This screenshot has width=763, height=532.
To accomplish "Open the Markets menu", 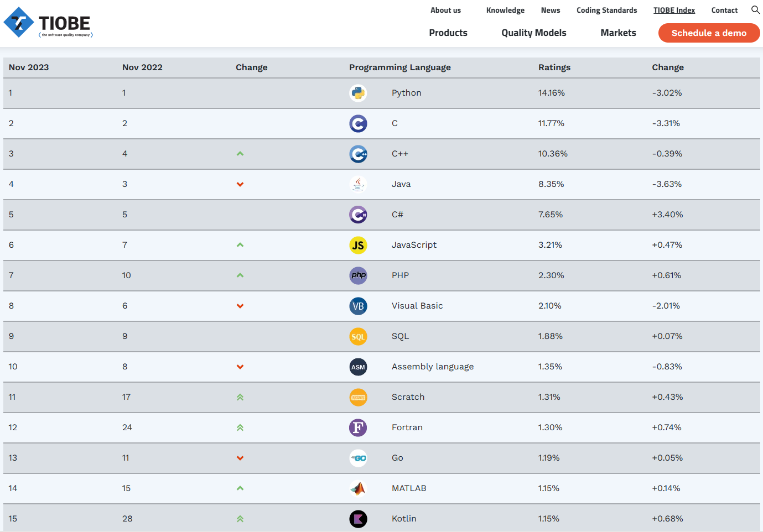I will tap(618, 33).
